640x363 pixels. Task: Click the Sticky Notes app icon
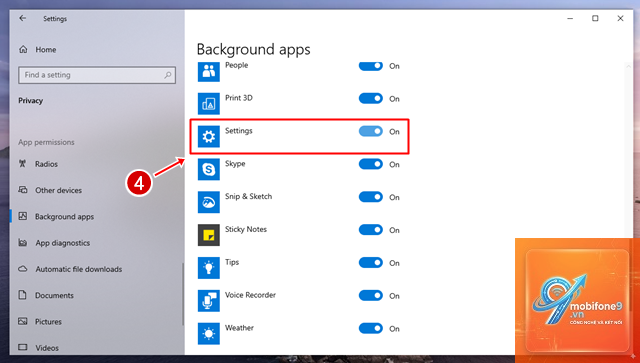pos(209,235)
